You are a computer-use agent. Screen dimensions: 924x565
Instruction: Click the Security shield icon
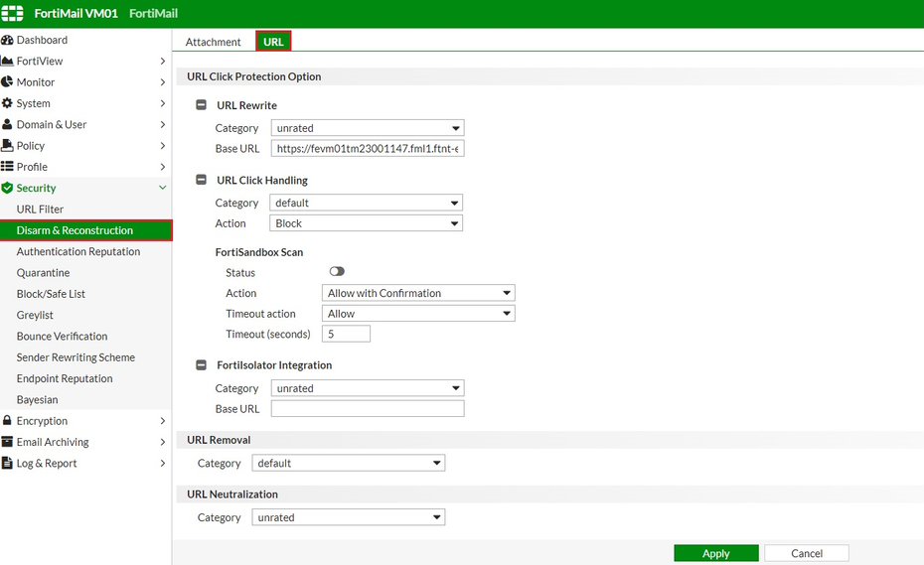[7, 188]
